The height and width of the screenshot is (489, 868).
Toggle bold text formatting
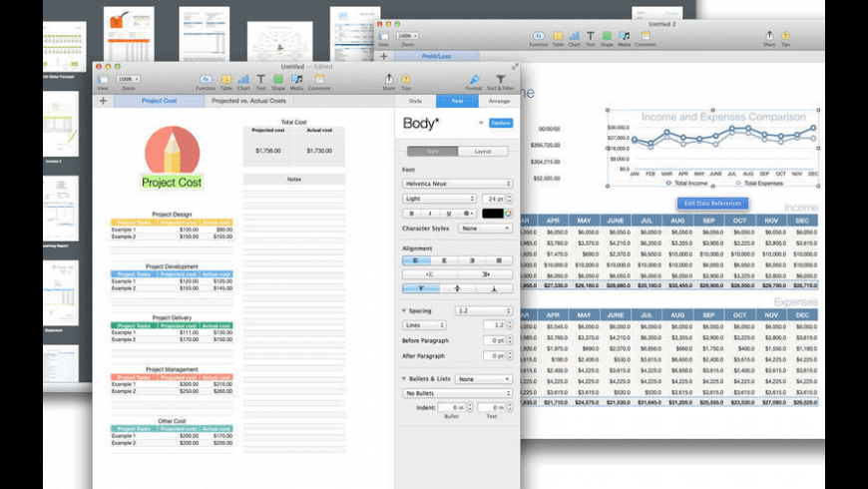click(x=412, y=214)
